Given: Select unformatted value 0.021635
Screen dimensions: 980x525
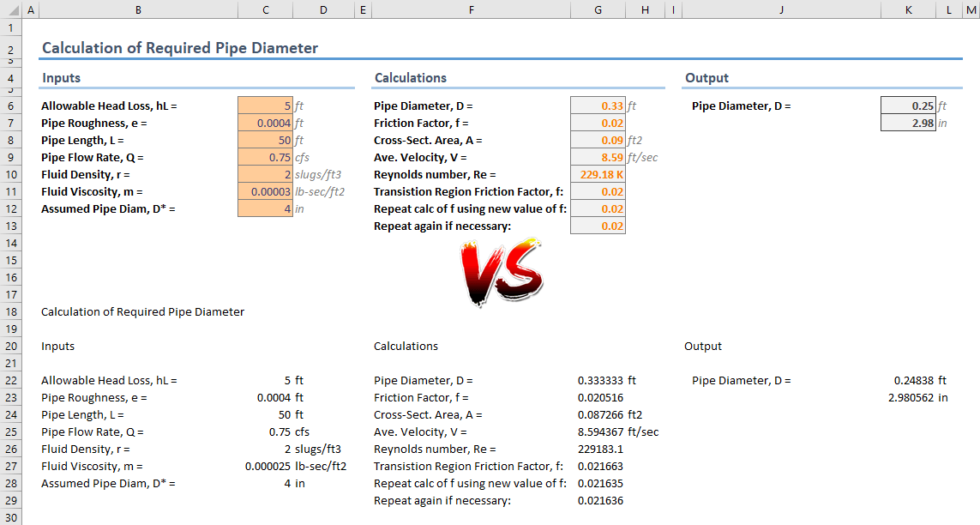Looking at the screenshot, I should (x=600, y=483).
